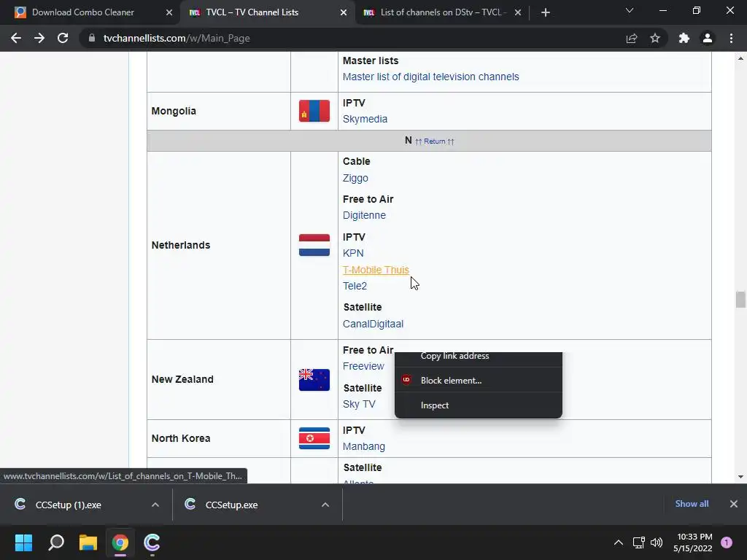Click the New Zealand flag image
The image size is (747, 560).
[x=314, y=380]
